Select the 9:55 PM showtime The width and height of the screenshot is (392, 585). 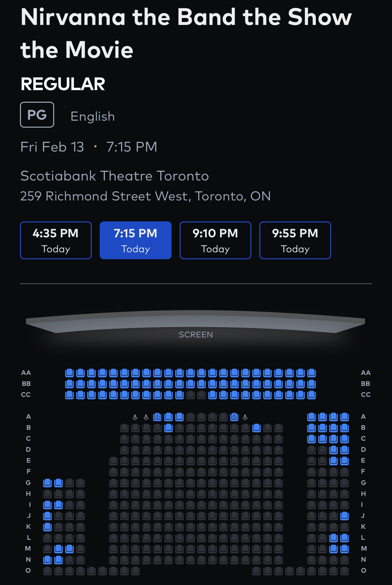point(295,240)
